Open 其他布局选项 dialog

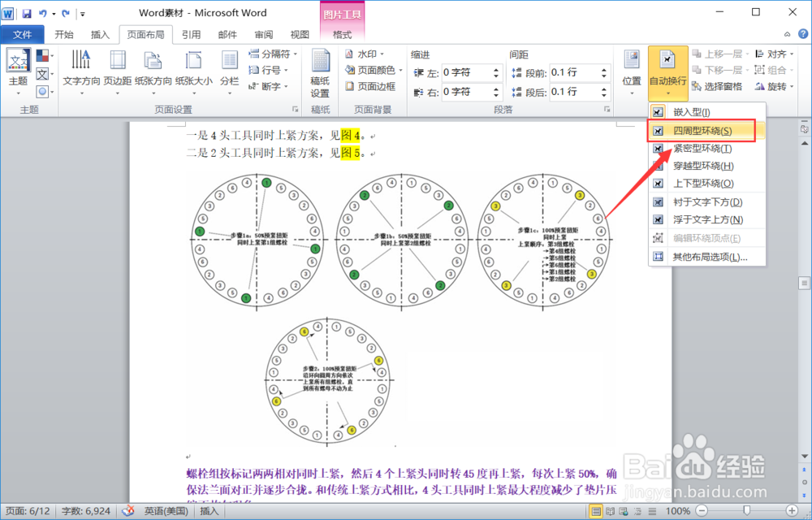(707, 257)
